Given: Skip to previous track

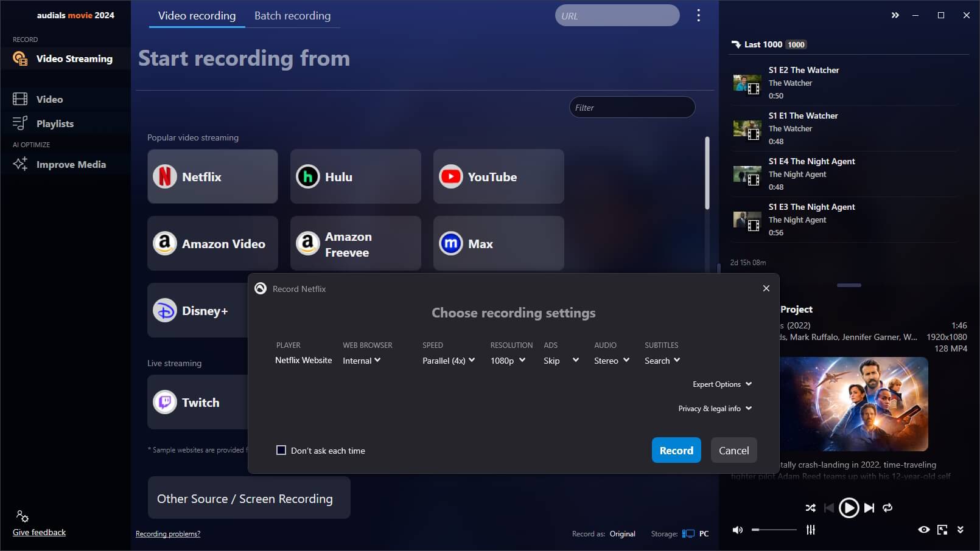Looking at the screenshot, I should coord(828,507).
